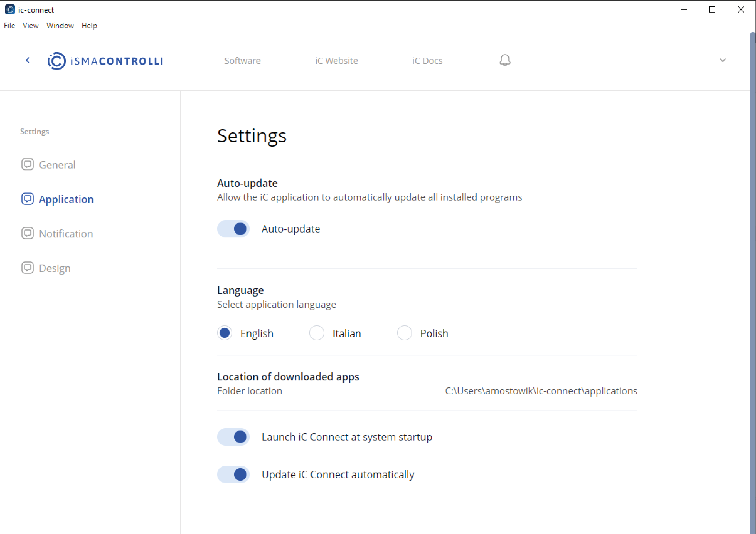
Task: Toggle Update iC Connect automatically switch
Action: [233, 474]
